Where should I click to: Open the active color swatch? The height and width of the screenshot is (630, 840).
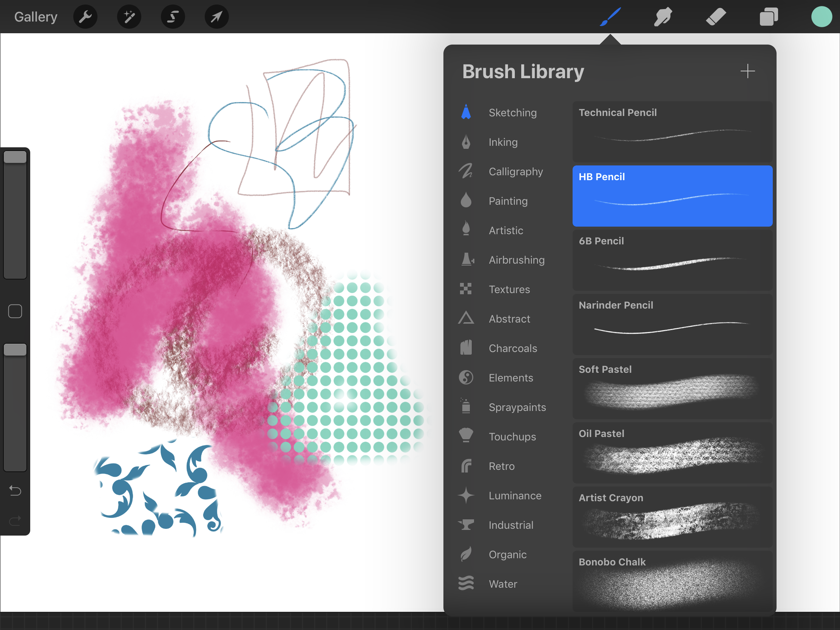tap(821, 17)
